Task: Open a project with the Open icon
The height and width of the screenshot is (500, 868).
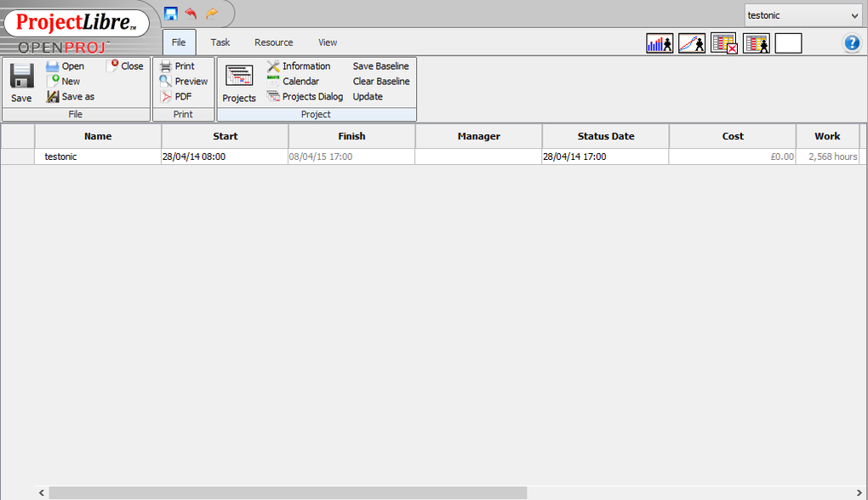Action: point(66,65)
